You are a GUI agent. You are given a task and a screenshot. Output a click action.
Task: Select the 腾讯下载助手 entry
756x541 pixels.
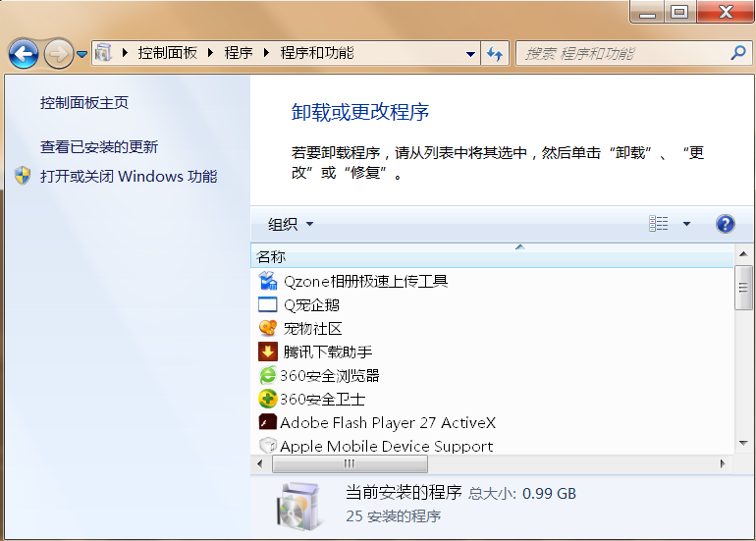(327, 352)
